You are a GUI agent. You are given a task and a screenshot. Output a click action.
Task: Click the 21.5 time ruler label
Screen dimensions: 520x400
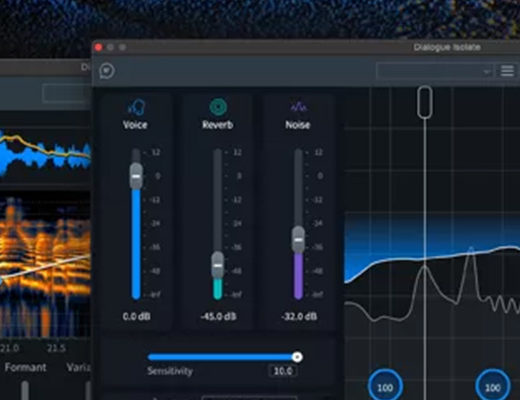tap(56, 348)
